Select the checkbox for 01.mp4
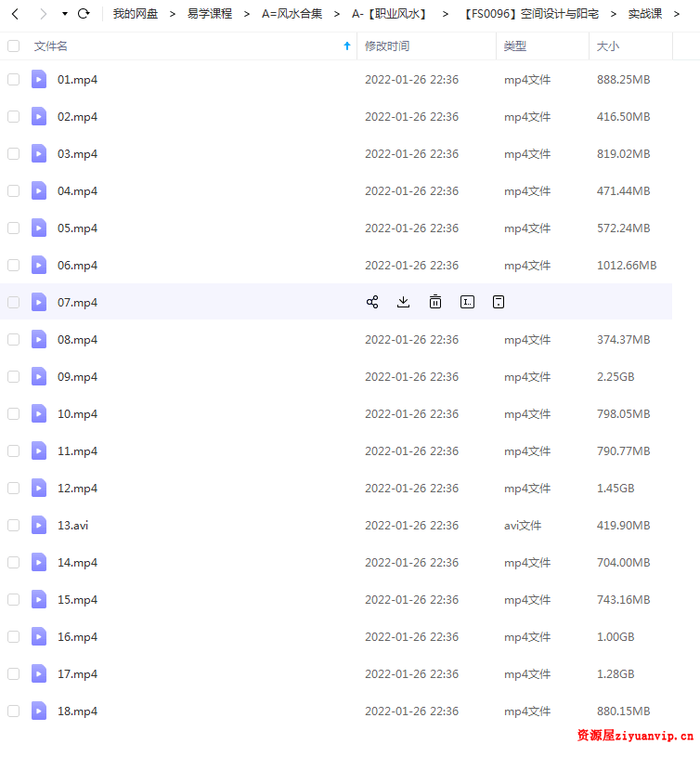Image resolution: width=700 pixels, height=757 pixels. pyautogui.click(x=14, y=79)
